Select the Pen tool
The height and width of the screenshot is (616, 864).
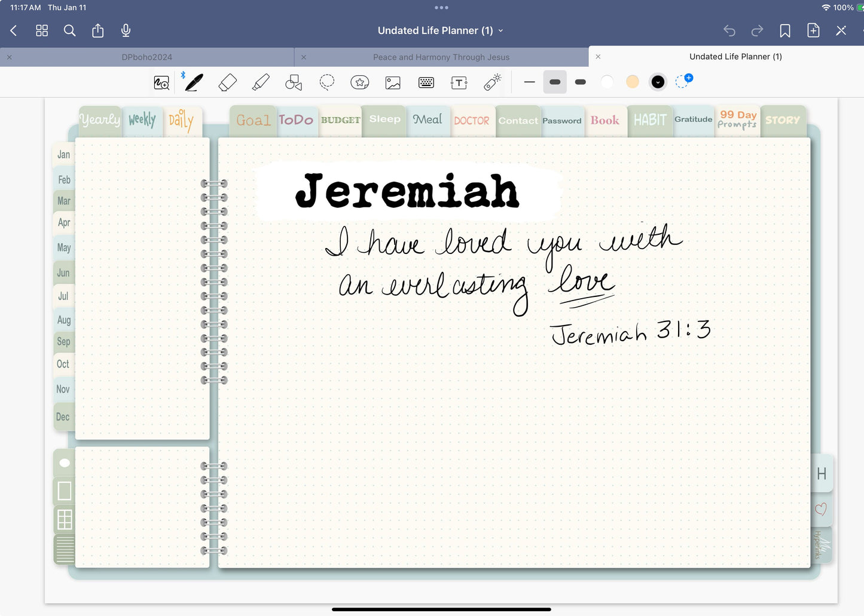click(193, 82)
